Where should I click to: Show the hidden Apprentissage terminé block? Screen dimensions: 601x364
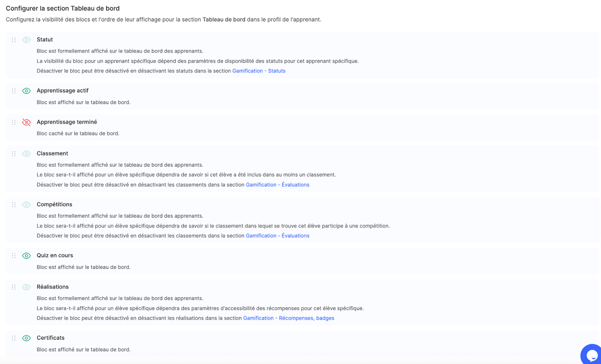pos(26,122)
